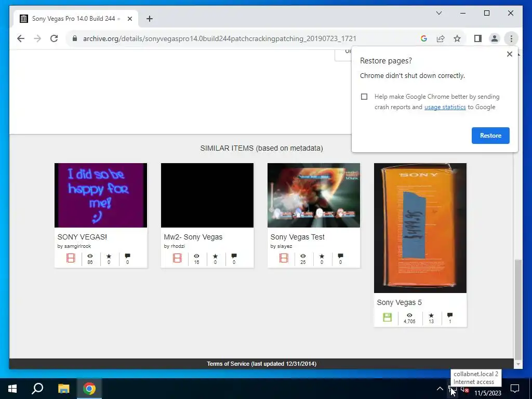532x399 pixels.
Task: Open Sony Vegas Test thumbnail
Action: 313,195
